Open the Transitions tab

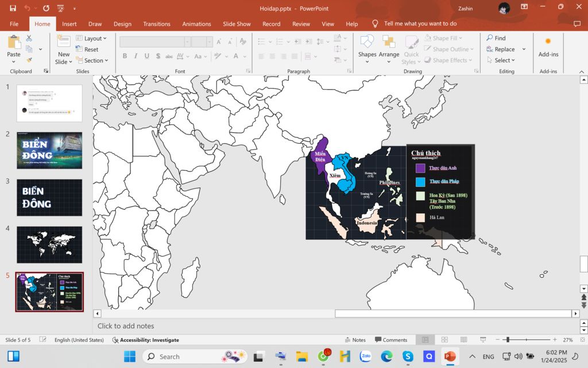pyautogui.click(x=157, y=24)
